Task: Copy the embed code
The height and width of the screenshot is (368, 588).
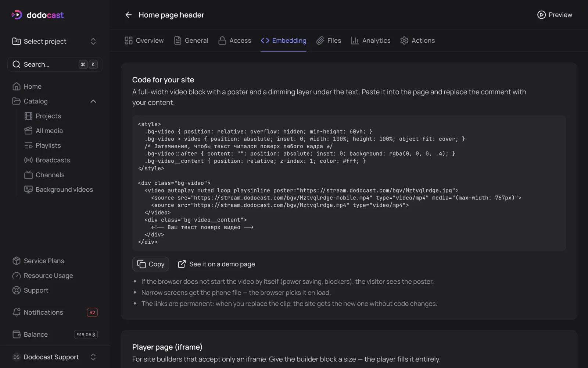Action: (x=151, y=264)
